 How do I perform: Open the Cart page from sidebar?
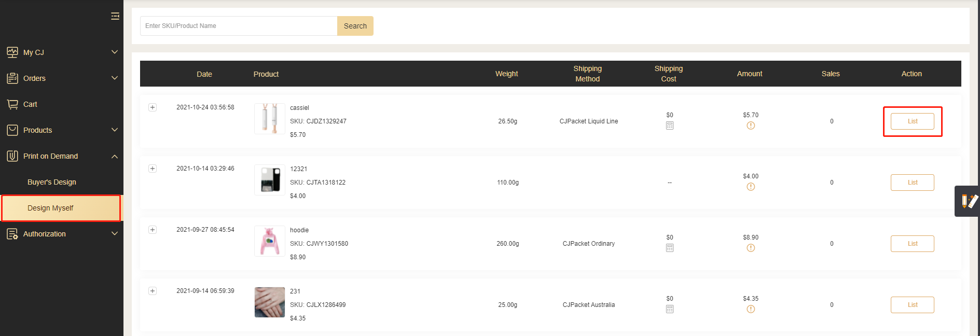pos(30,104)
